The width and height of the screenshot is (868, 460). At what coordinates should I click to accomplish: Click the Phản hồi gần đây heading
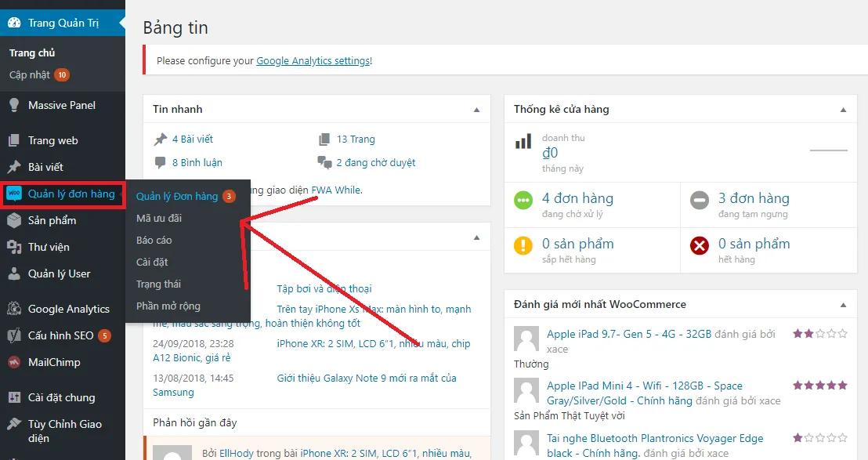(195, 423)
